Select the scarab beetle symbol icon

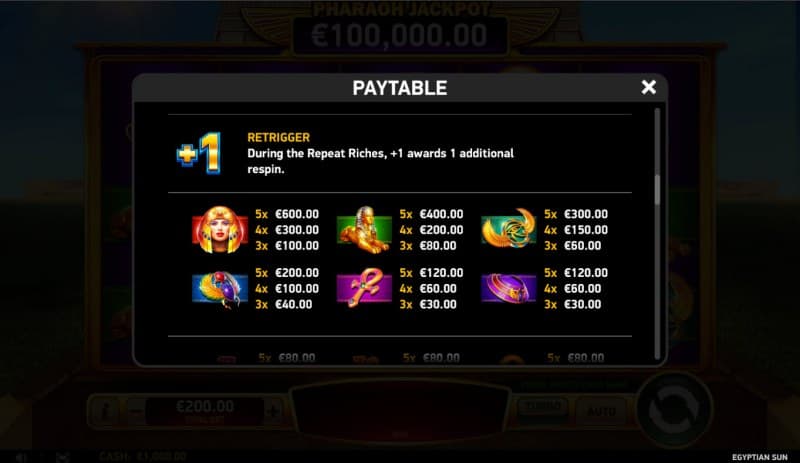(x=220, y=288)
